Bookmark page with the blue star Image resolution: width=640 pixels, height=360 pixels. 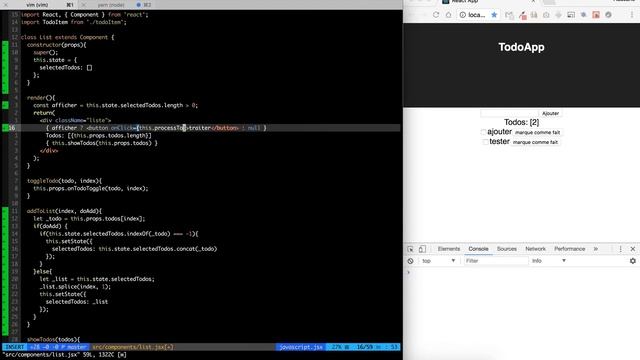pyautogui.click(x=494, y=15)
